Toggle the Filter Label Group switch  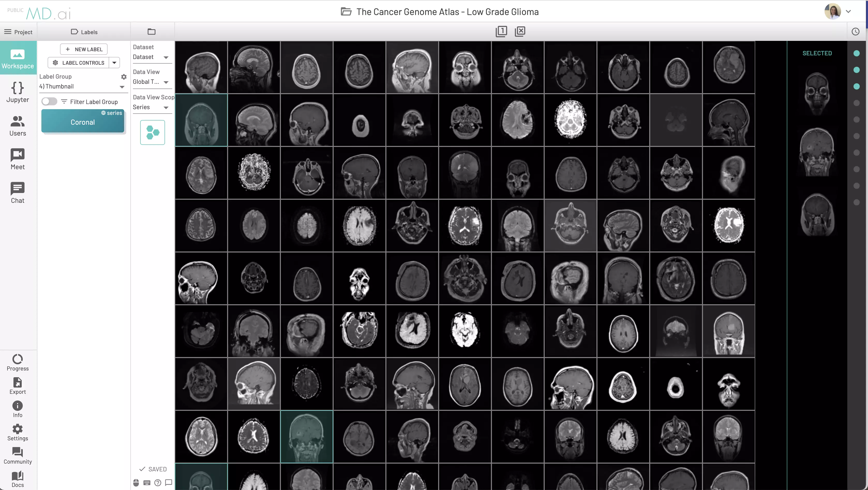49,101
